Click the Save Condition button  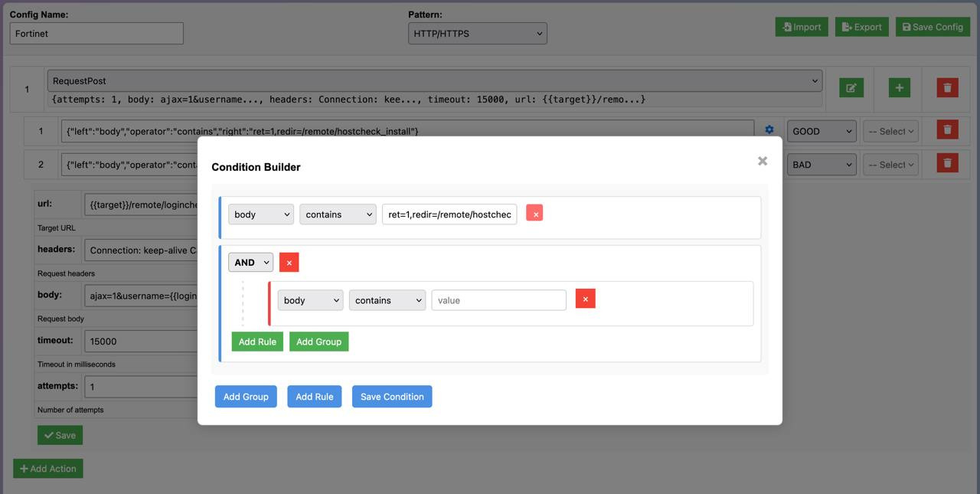tap(392, 397)
